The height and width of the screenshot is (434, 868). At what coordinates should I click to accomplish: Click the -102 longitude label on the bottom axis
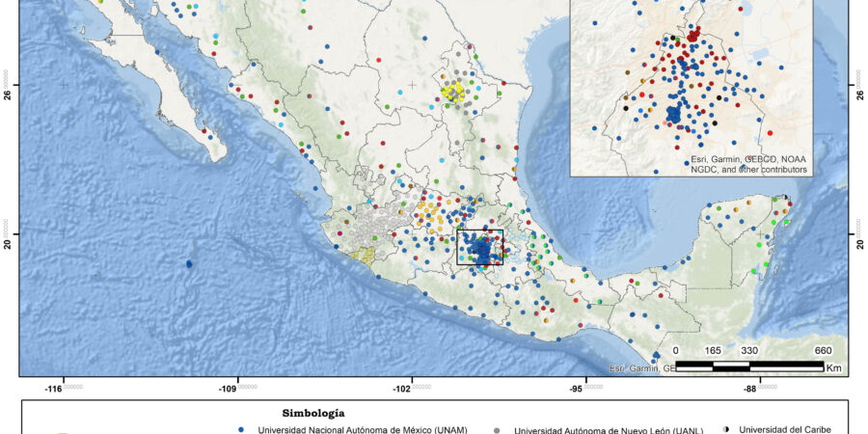pos(412,389)
